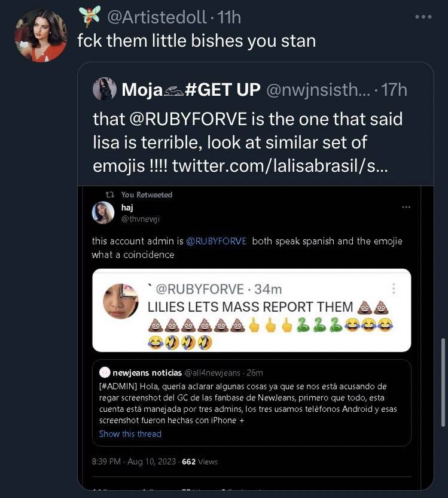The image size is (448, 498).
Task: Click the Moja profile avatar
Action: click(105, 89)
